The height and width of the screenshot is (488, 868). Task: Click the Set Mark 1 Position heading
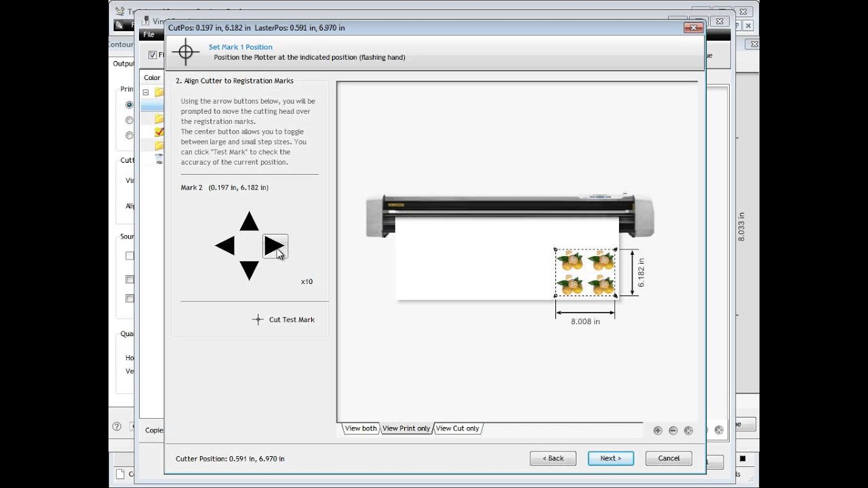tap(241, 47)
